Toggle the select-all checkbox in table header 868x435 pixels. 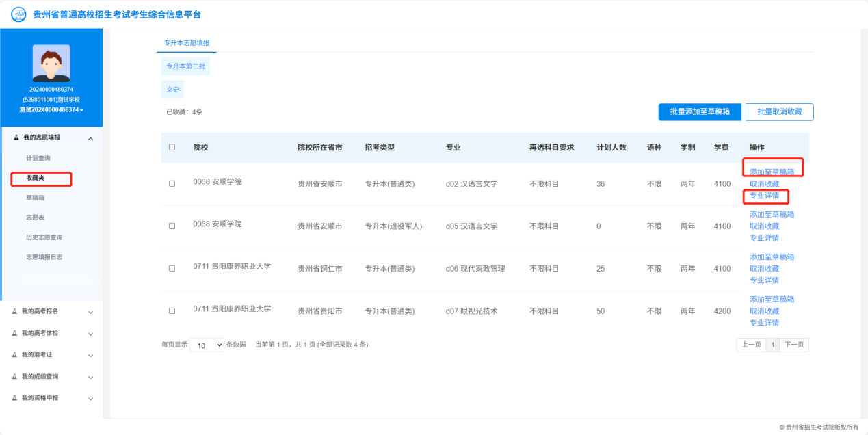(x=172, y=147)
